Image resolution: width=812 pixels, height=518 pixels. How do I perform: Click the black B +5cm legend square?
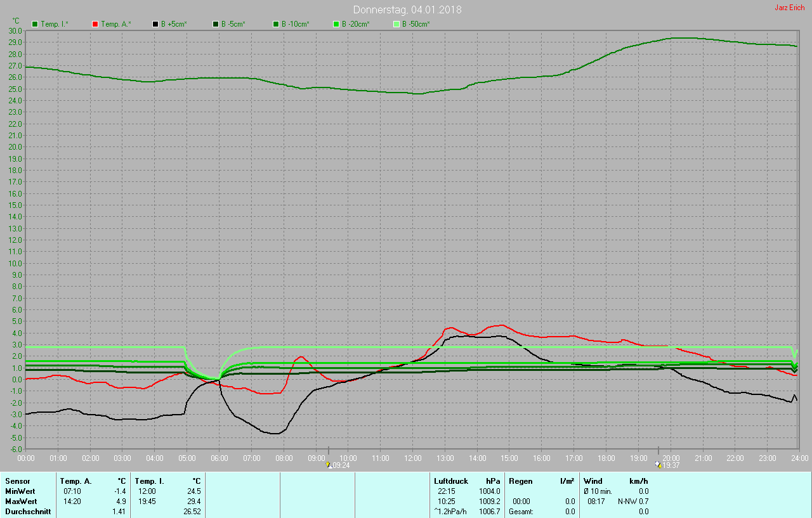pos(155,24)
